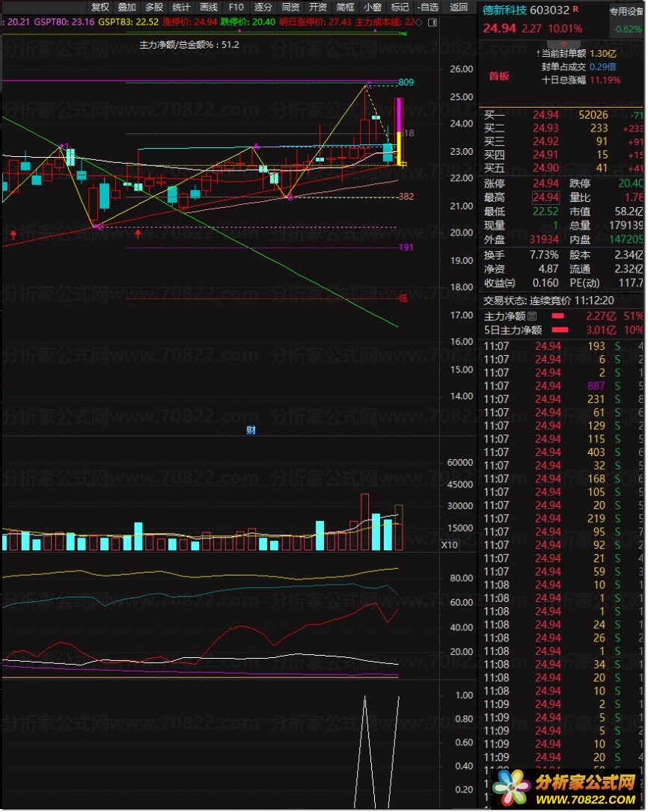Select the 11:08 trade row with volume 34

coord(563,664)
